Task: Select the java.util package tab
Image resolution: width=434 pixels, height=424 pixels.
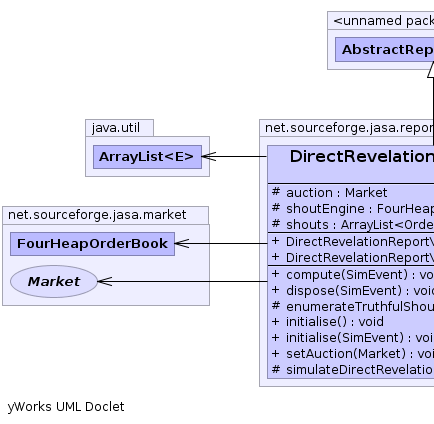Action: tap(119, 128)
